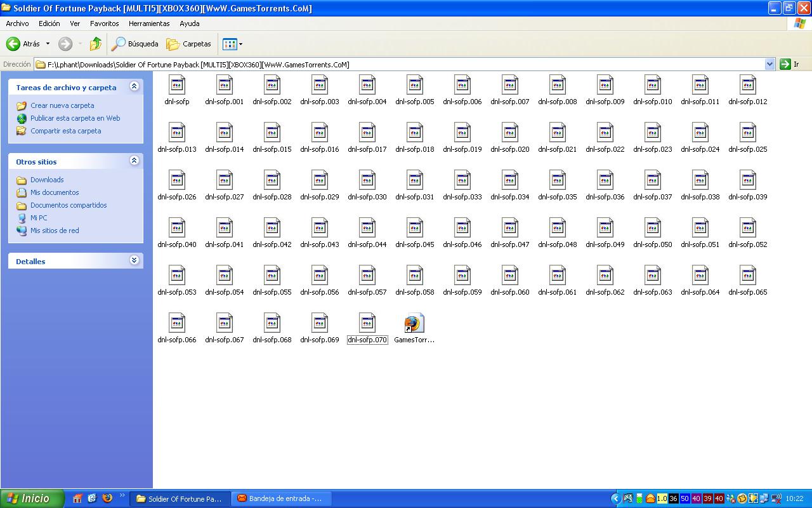Show hidden system tray icons arrow
The width and height of the screenshot is (812, 508).
(x=615, y=498)
